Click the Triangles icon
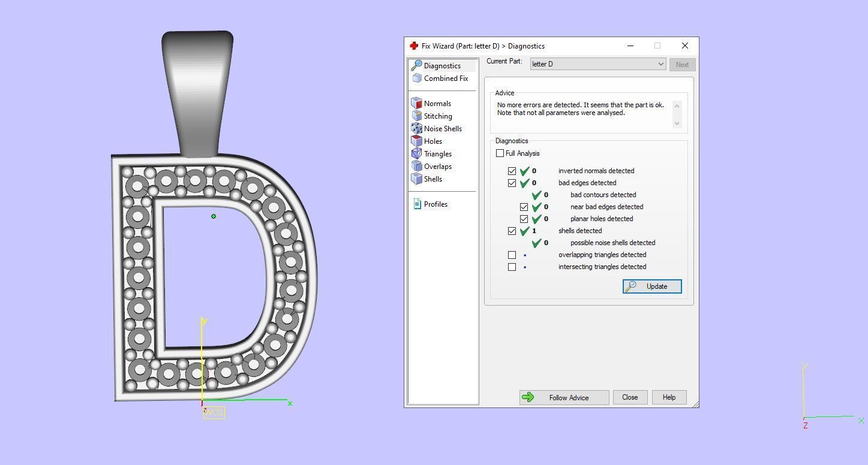 click(x=416, y=153)
